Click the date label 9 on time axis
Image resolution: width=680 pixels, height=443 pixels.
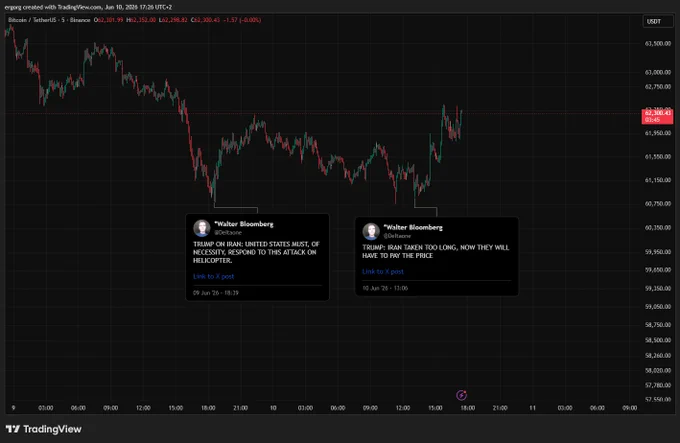coord(13,408)
